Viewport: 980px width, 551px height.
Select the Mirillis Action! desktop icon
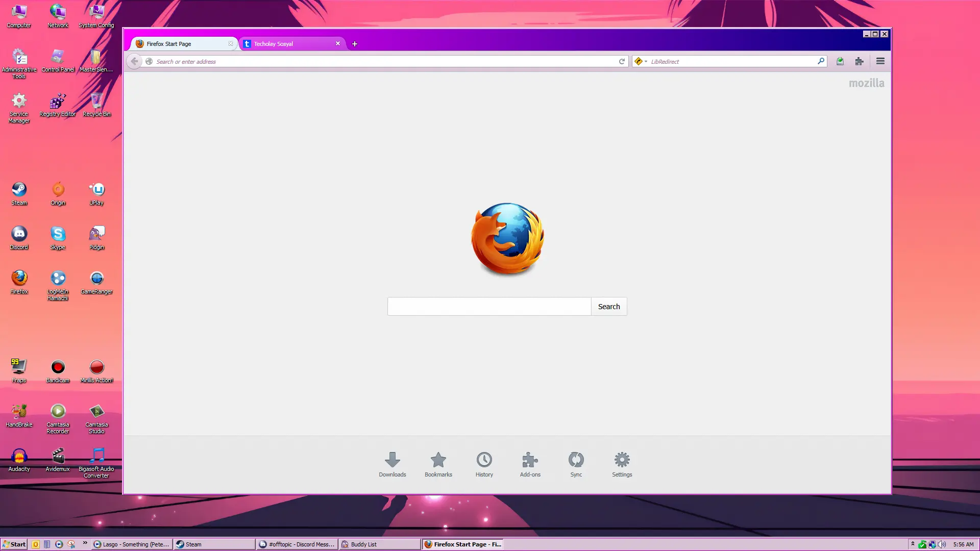click(x=96, y=371)
